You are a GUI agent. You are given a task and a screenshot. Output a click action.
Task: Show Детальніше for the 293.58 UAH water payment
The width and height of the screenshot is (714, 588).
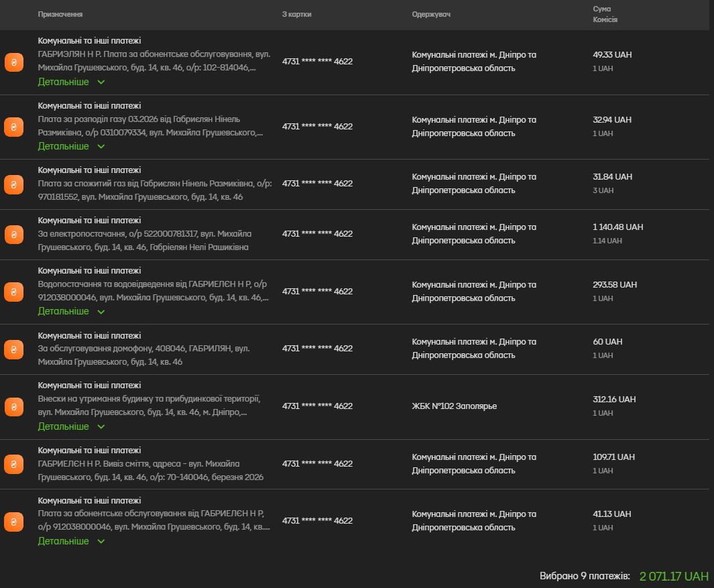tap(71, 311)
